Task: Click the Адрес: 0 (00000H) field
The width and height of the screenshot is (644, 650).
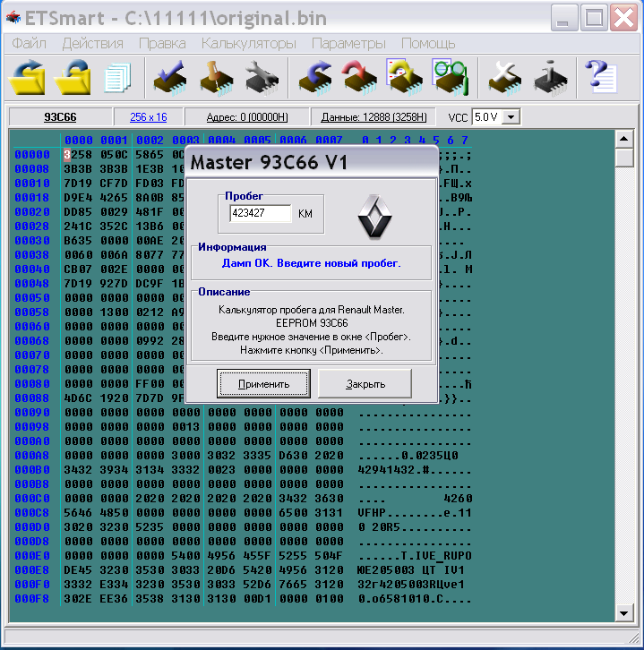Action: click(246, 117)
